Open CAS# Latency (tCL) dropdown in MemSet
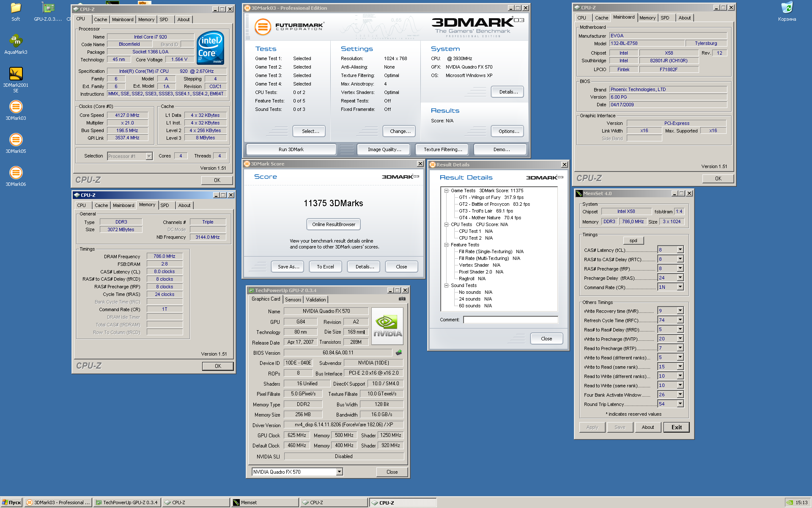 point(680,250)
